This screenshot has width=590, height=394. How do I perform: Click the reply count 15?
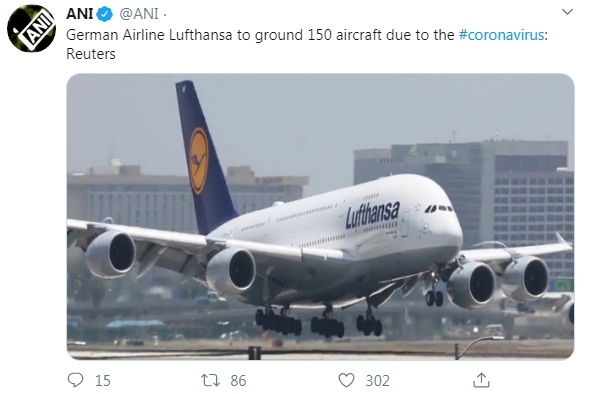[x=103, y=381]
